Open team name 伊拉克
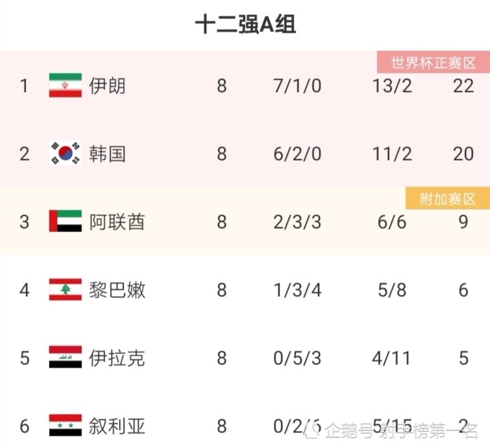This screenshot has width=490, height=448. (117, 357)
